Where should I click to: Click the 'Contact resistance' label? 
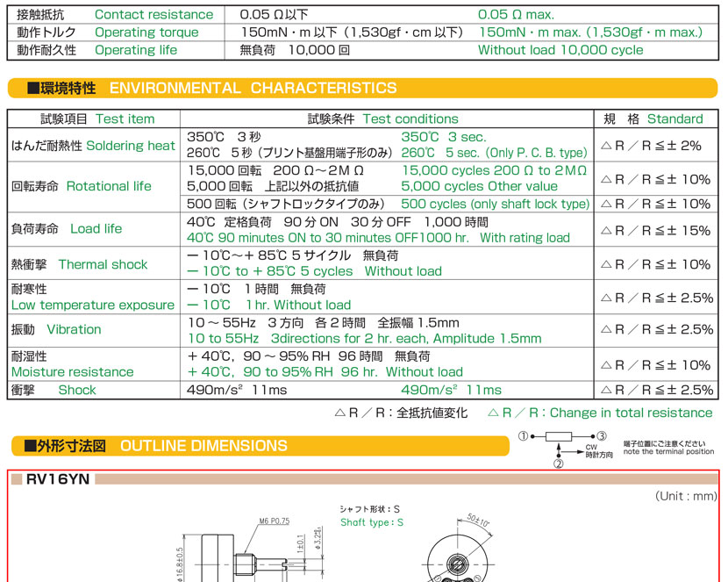(x=154, y=14)
